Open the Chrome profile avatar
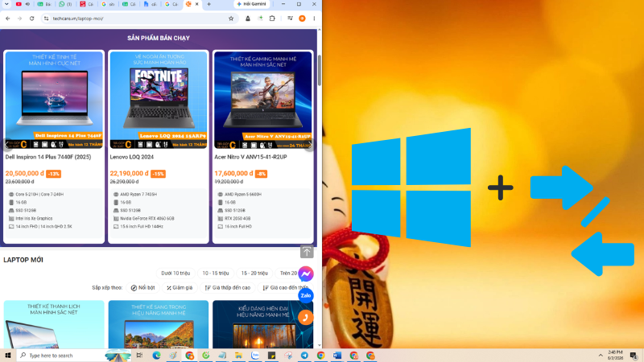The image size is (644, 362). point(303,19)
